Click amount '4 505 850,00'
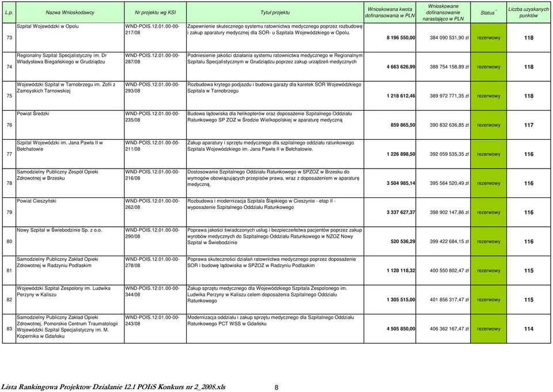The image size is (553, 392). coord(401,329)
